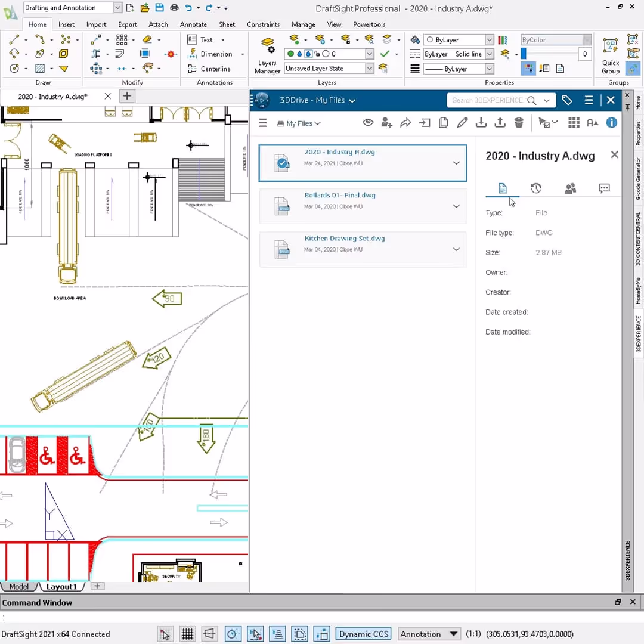Open the Powertools ribbon tab
Viewport: 644px width, 644px height.
(369, 24)
